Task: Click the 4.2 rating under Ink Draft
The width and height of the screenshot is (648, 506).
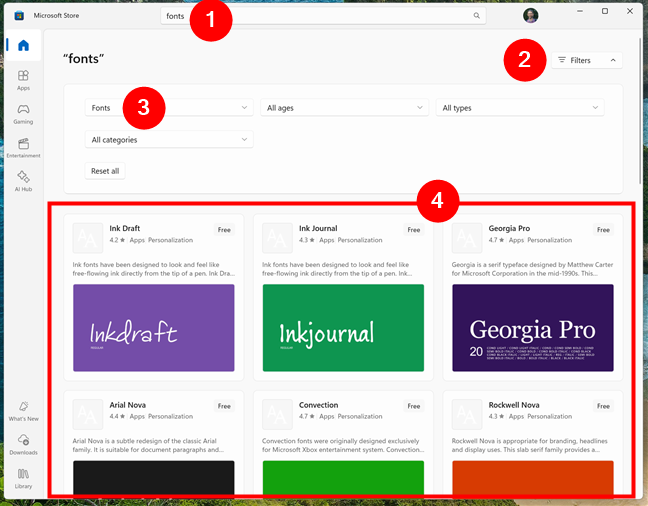Action: [117, 240]
